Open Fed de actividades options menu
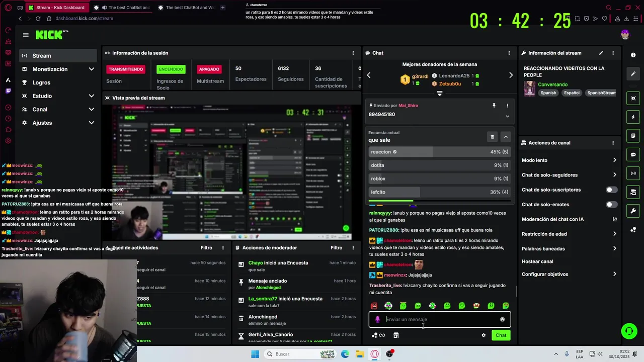 [x=223, y=248]
